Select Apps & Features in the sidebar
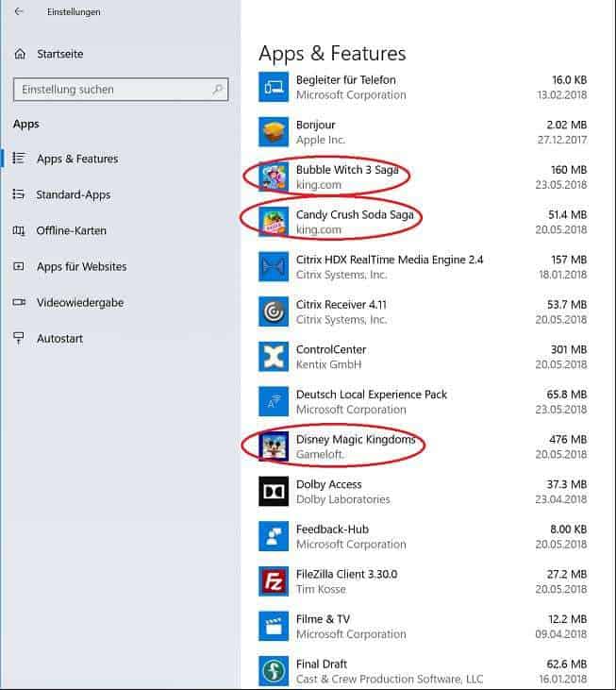This screenshot has height=690, width=616. point(77,159)
